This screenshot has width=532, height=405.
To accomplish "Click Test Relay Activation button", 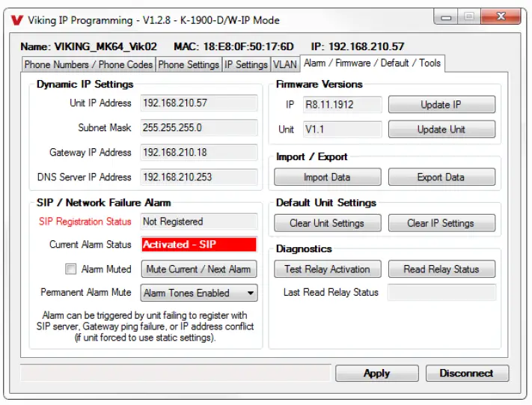I will point(328,270).
